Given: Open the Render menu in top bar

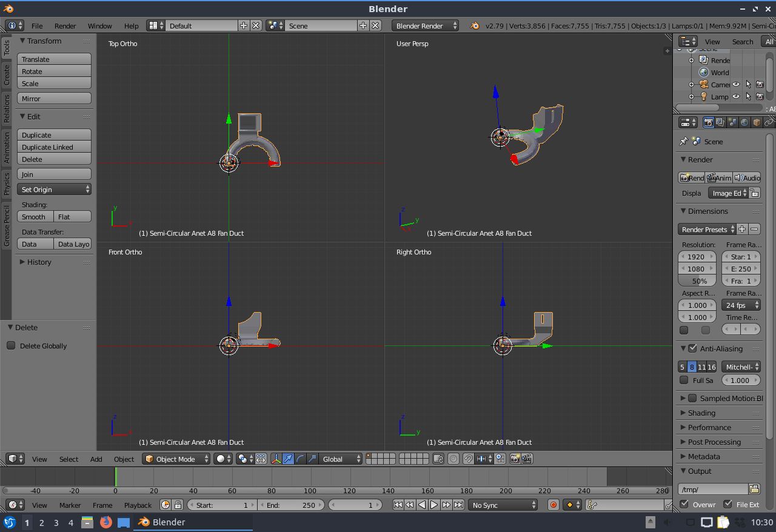Looking at the screenshot, I should (x=65, y=25).
